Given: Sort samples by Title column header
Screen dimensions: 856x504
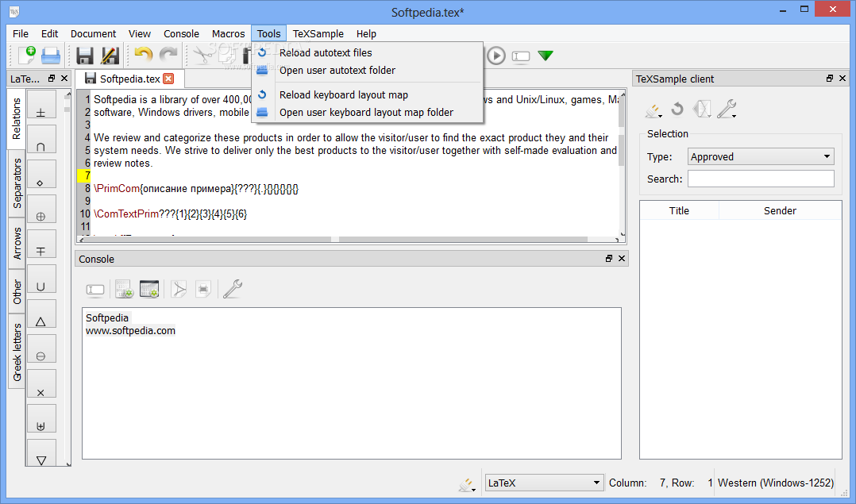Looking at the screenshot, I should (x=679, y=210).
